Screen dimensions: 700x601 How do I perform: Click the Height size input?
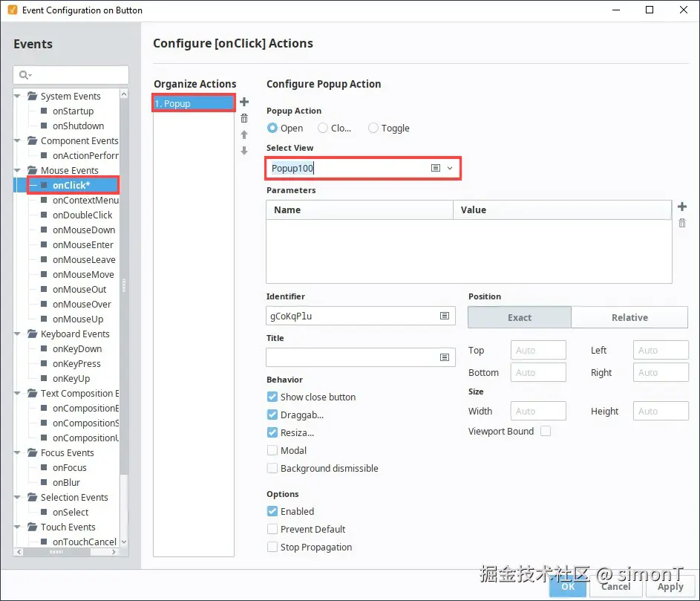point(661,411)
